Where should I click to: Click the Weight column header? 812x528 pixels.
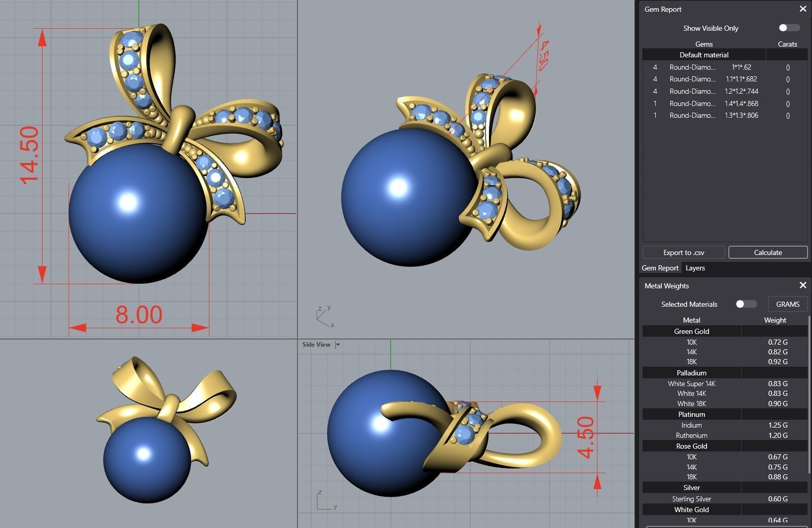[775, 320]
